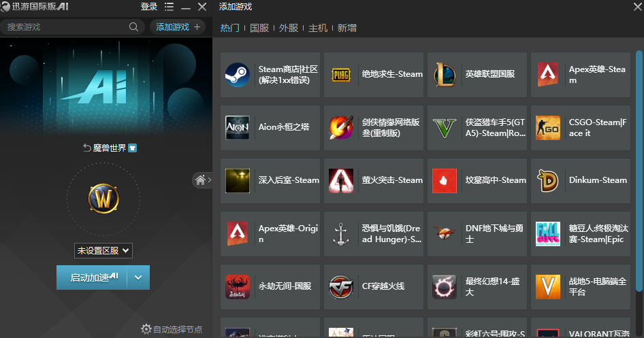The width and height of the screenshot is (644, 338).
Task: Click the home panel toggle arrow
Action: (202, 180)
